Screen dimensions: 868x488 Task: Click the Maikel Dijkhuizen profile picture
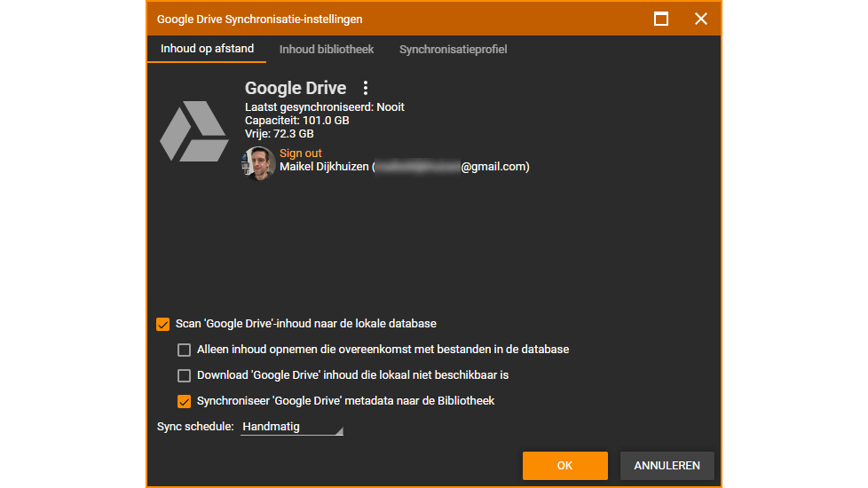pyautogui.click(x=258, y=163)
